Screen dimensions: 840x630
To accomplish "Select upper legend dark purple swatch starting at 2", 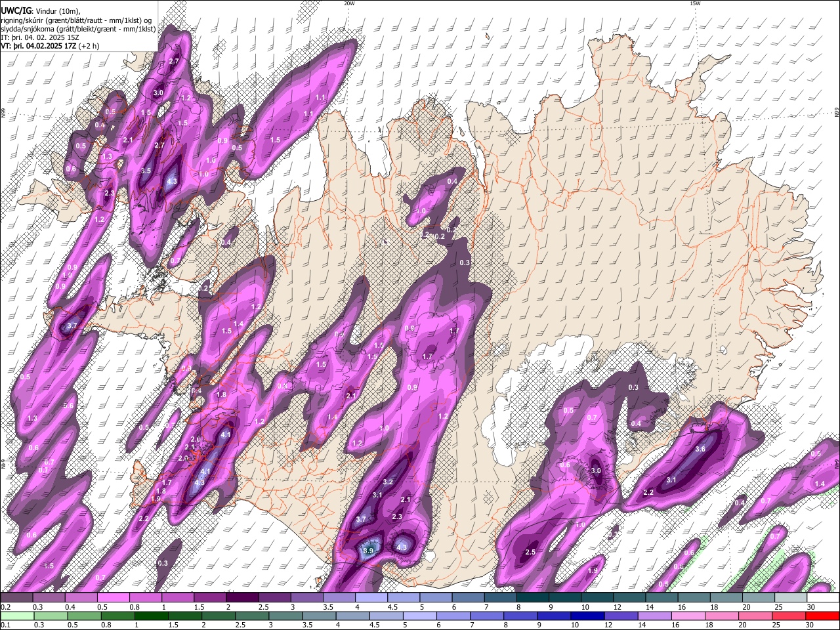I will click(242, 598).
